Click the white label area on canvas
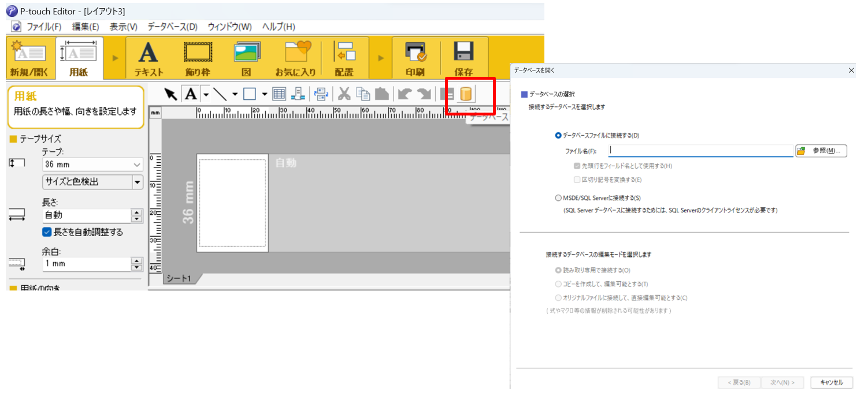The height and width of the screenshot is (395, 868). click(x=232, y=203)
